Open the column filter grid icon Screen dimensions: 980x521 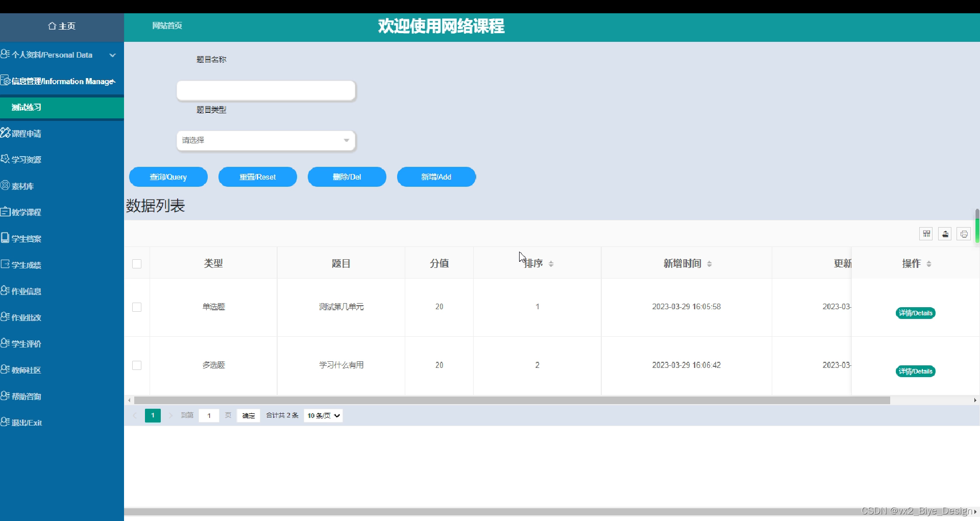(x=926, y=234)
